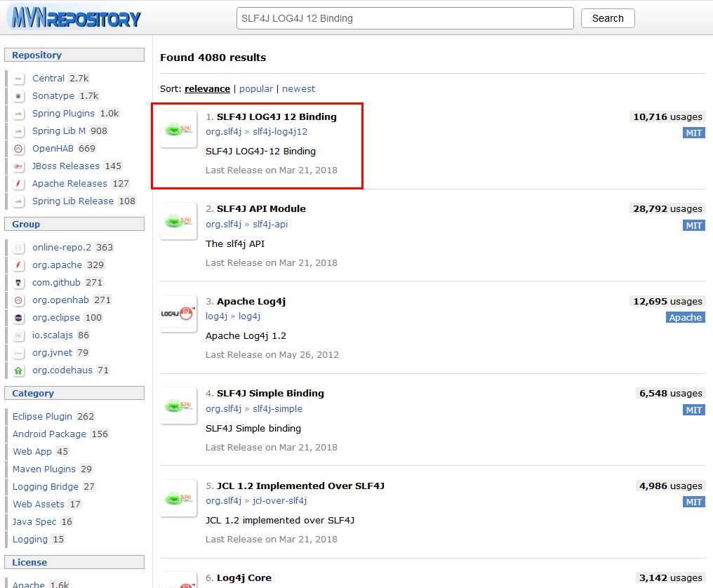This screenshot has height=588, width=713.
Task: Click the org.apache group icon
Action: [x=18, y=265]
